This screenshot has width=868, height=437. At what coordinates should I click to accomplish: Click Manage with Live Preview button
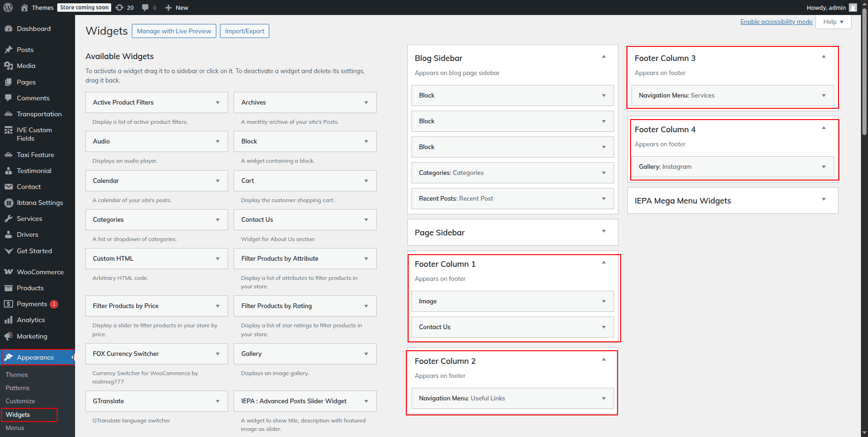click(174, 31)
